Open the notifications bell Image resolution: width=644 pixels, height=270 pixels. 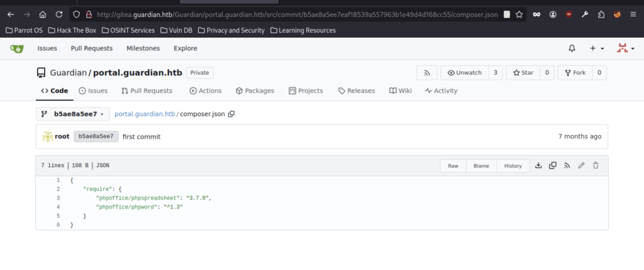coord(572,48)
